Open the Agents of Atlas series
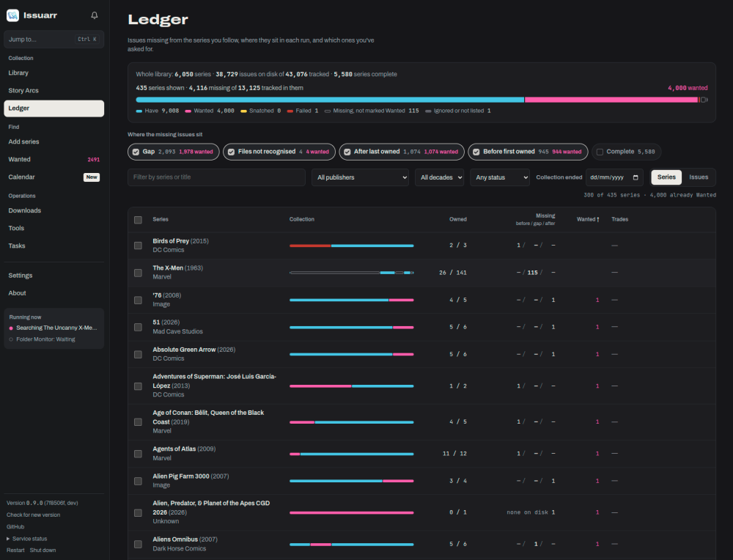The width and height of the screenshot is (733, 560). click(174, 449)
